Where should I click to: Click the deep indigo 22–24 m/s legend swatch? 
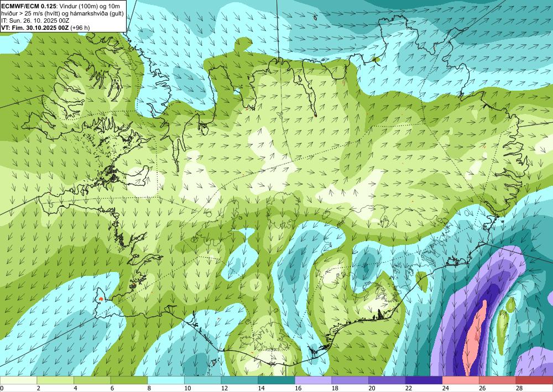(x=424, y=380)
